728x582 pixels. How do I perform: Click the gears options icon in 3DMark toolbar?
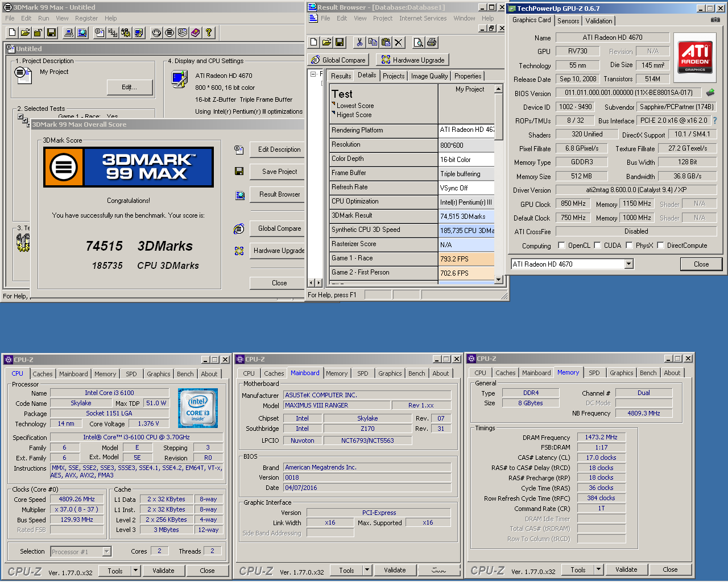point(126,33)
